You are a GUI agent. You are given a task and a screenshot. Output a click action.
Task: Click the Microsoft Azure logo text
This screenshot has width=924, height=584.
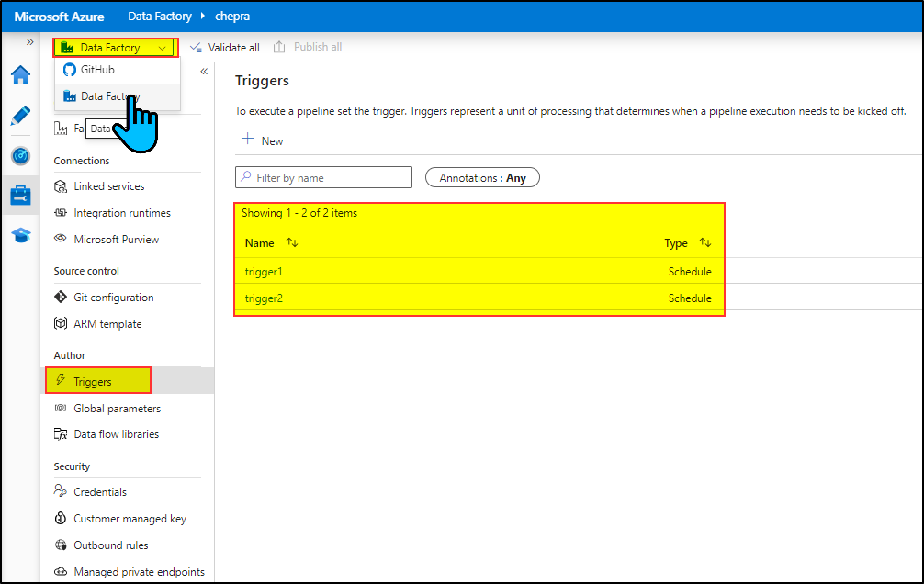59,17
